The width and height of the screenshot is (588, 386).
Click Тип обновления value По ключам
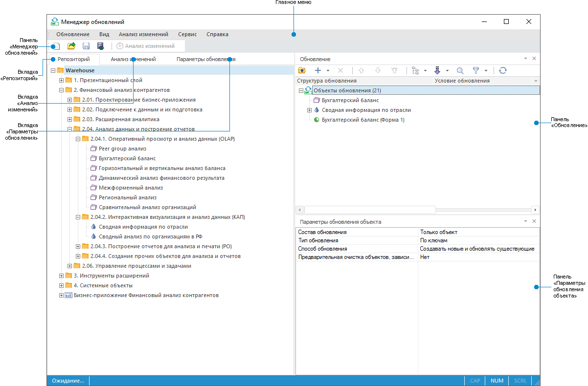coord(434,240)
